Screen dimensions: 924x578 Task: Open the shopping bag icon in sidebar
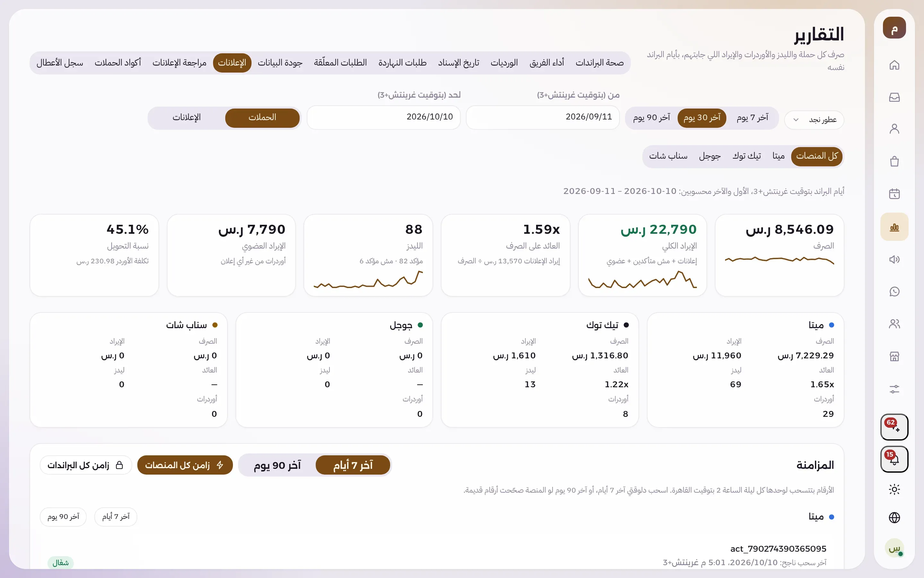[x=894, y=162]
